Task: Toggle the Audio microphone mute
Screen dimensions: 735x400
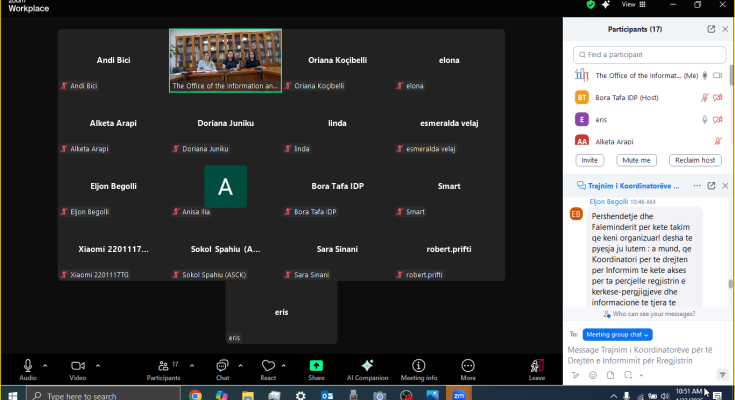Action: (27, 366)
